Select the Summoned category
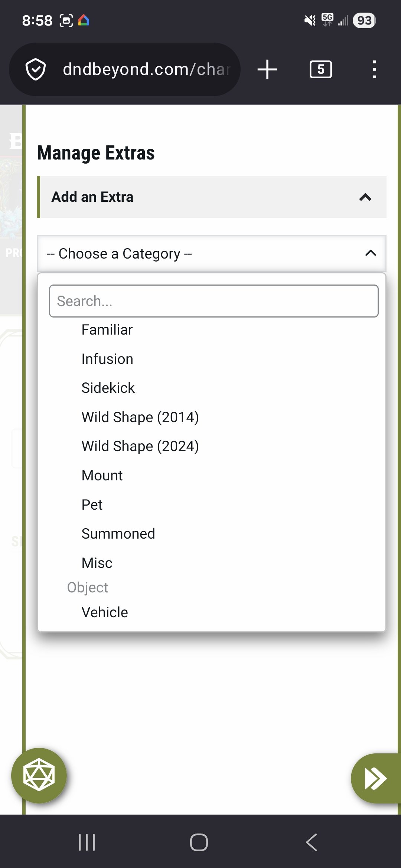 coord(118,533)
